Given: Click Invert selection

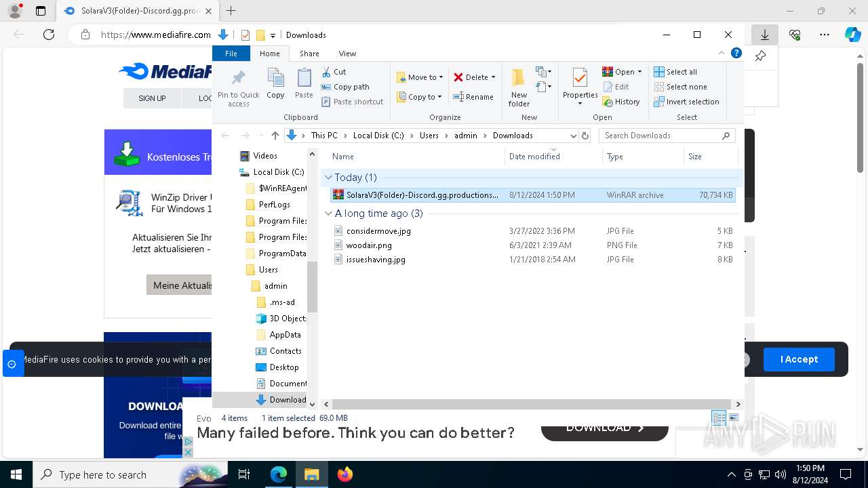Looking at the screenshot, I should (x=686, y=102).
